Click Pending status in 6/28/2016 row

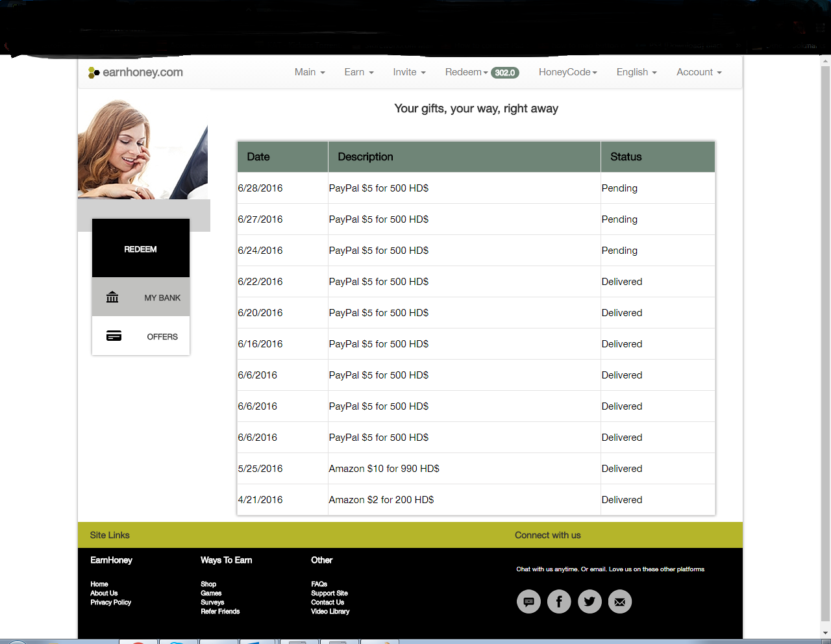(x=619, y=188)
